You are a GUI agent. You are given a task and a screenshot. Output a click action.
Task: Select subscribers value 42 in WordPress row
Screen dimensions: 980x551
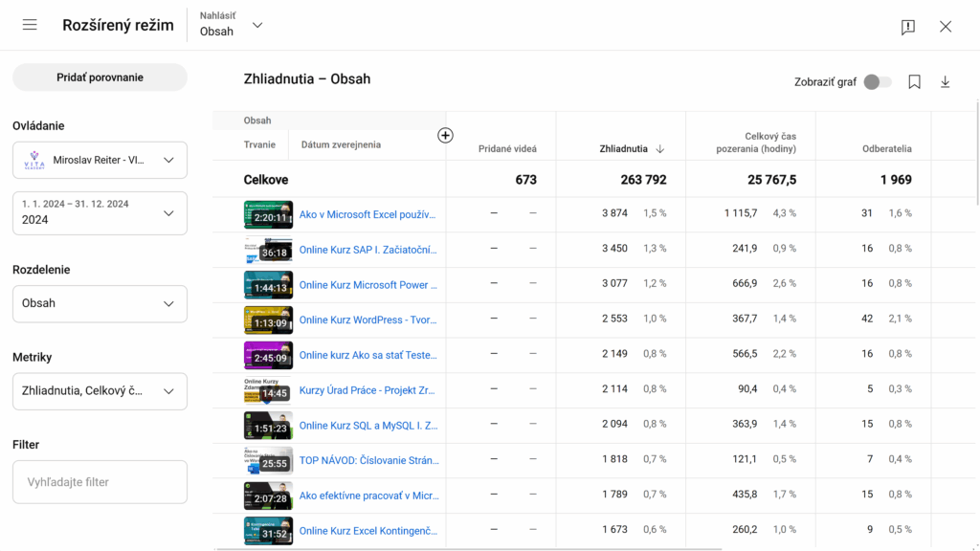point(867,318)
